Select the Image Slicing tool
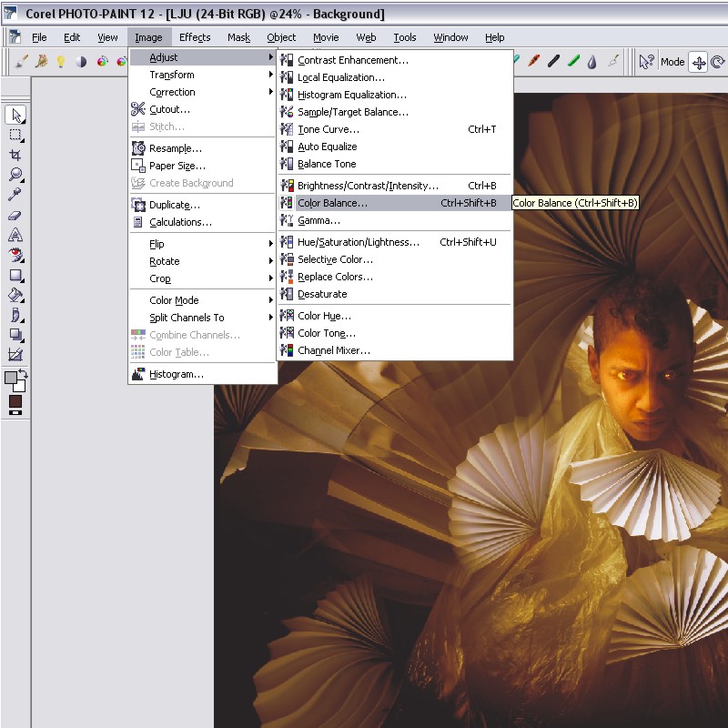 coord(15,355)
